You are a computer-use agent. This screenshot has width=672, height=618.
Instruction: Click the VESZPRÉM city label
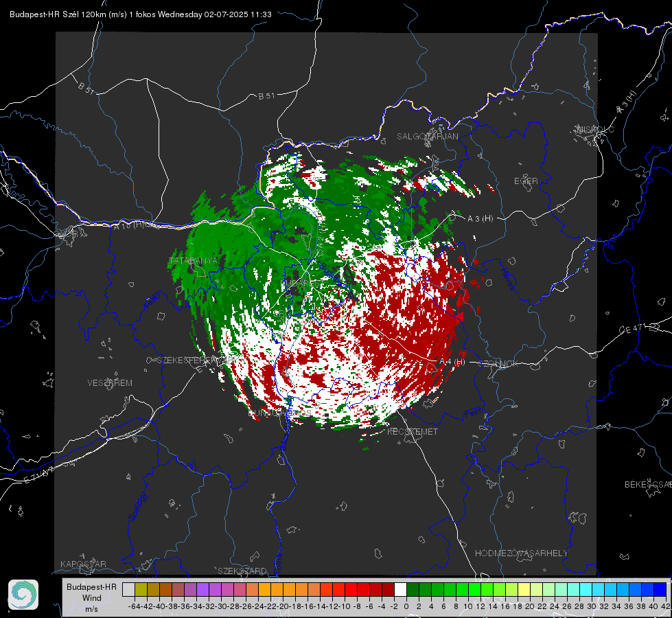coord(110,383)
